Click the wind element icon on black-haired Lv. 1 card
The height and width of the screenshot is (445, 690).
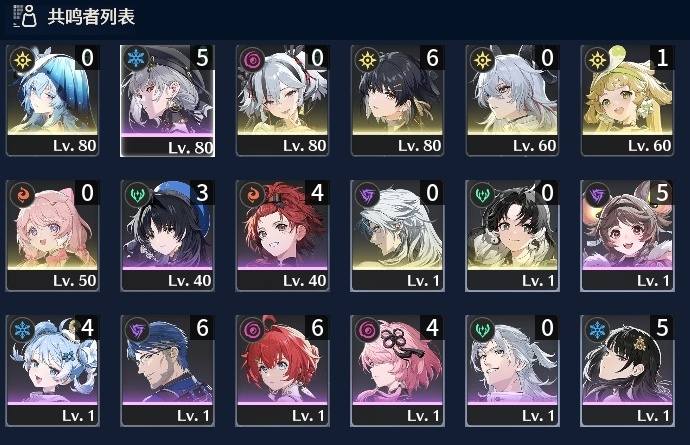(x=482, y=194)
